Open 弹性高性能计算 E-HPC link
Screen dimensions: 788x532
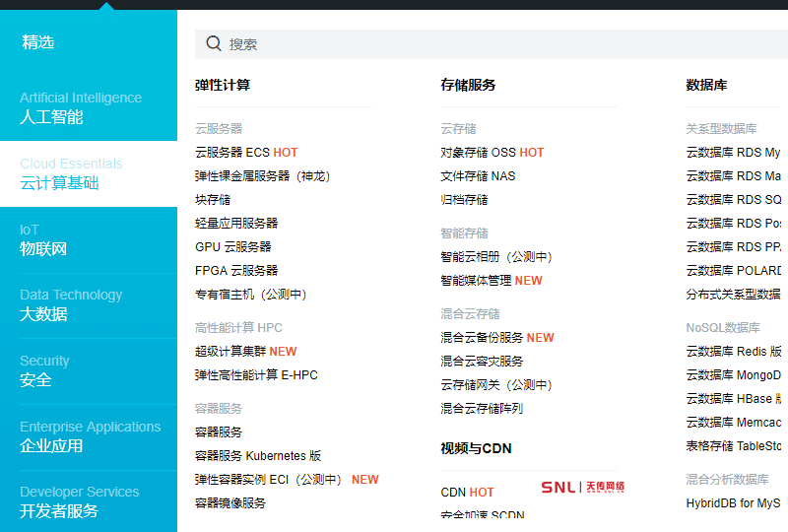[x=256, y=375]
